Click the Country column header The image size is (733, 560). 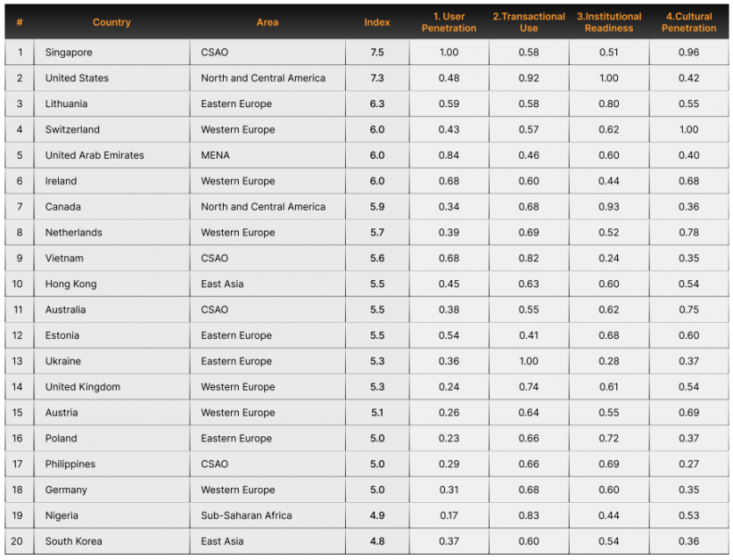tap(111, 22)
